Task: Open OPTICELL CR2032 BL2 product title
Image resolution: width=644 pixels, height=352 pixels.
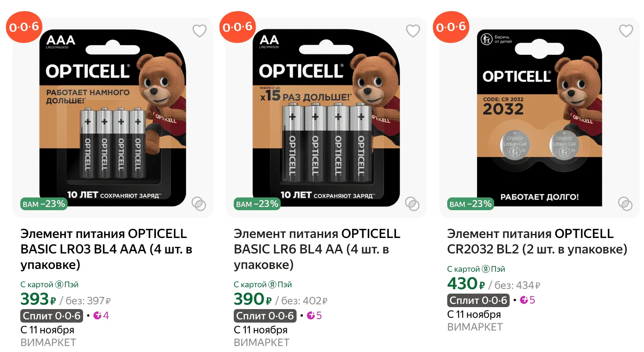Action: pos(537,242)
